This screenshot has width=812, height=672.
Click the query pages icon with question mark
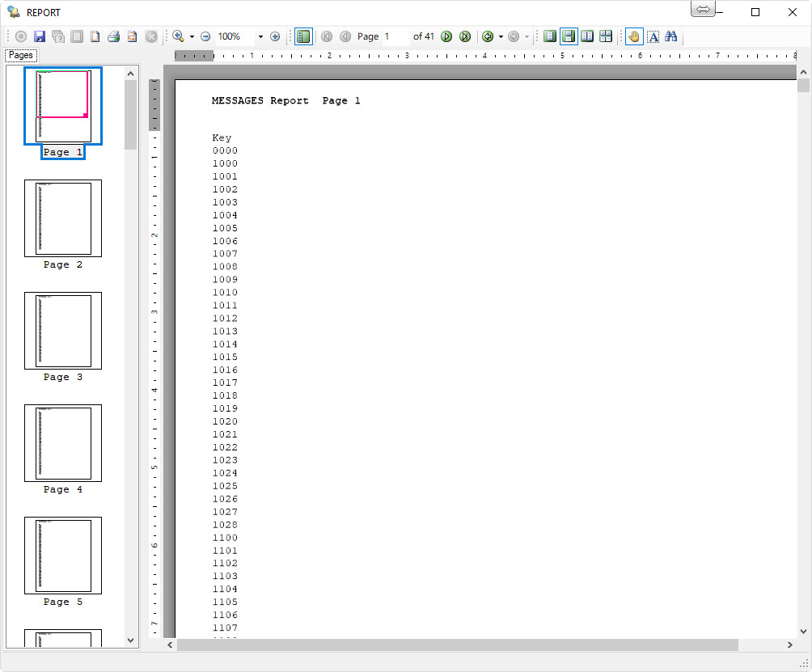pyautogui.click(x=58, y=36)
